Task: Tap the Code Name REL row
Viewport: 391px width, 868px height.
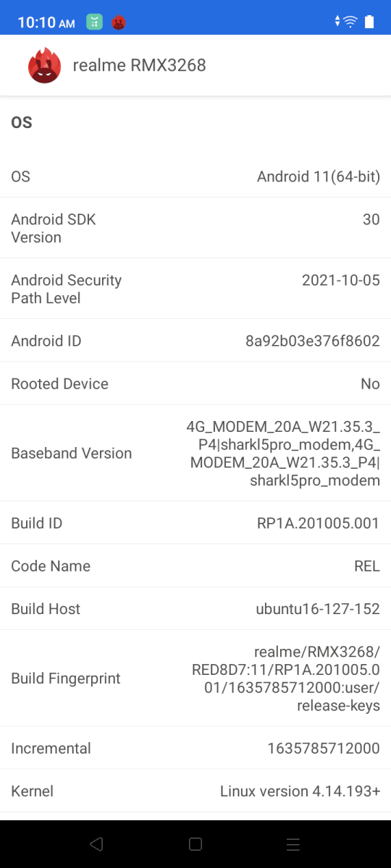Action: pos(195,566)
